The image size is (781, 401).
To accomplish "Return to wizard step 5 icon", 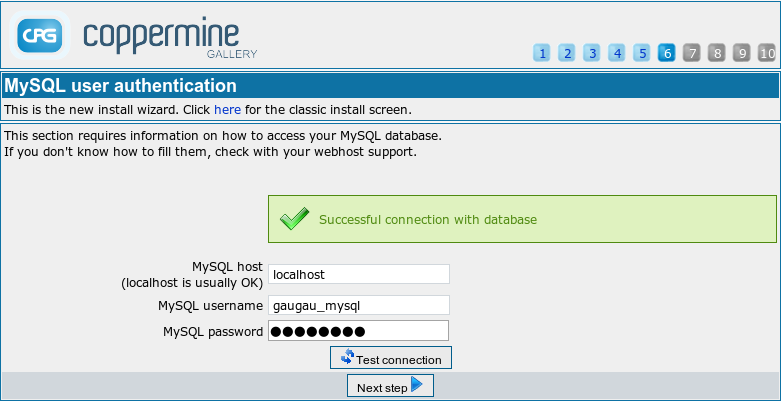I will pos(642,53).
